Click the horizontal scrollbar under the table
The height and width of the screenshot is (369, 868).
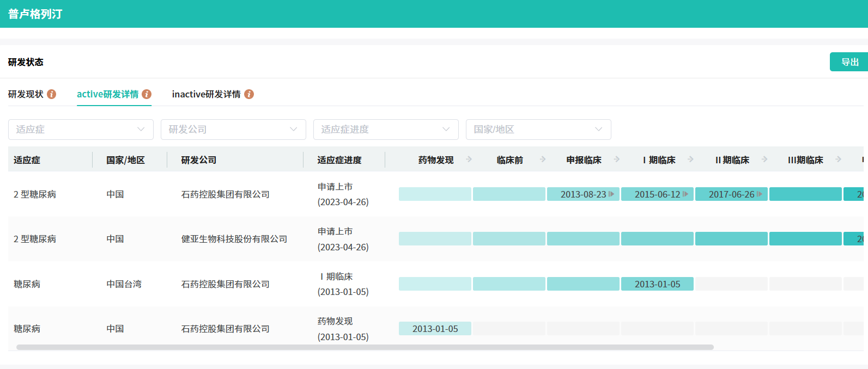[365, 347]
